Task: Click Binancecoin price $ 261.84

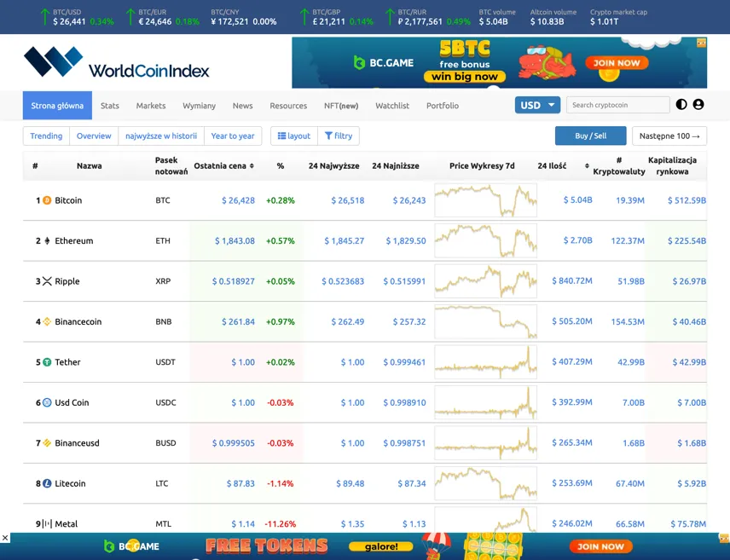Action: pyautogui.click(x=238, y=321)
